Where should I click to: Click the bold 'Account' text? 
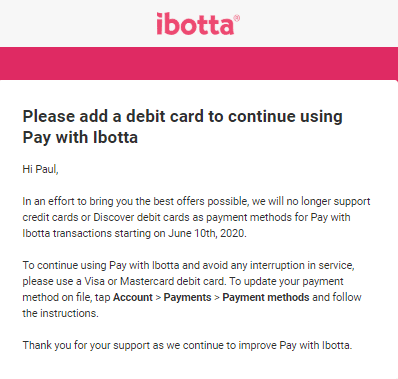tap(133, 297)
